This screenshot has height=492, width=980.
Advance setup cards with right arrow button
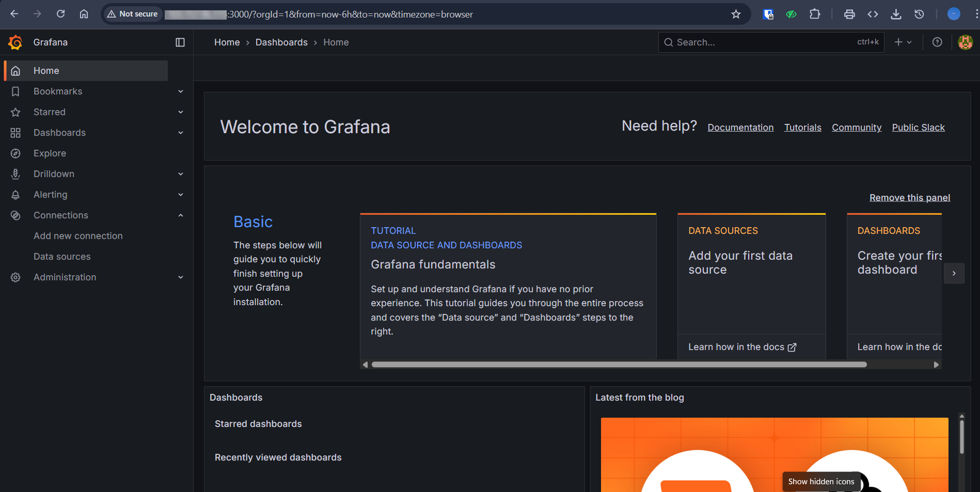point(954,273)
